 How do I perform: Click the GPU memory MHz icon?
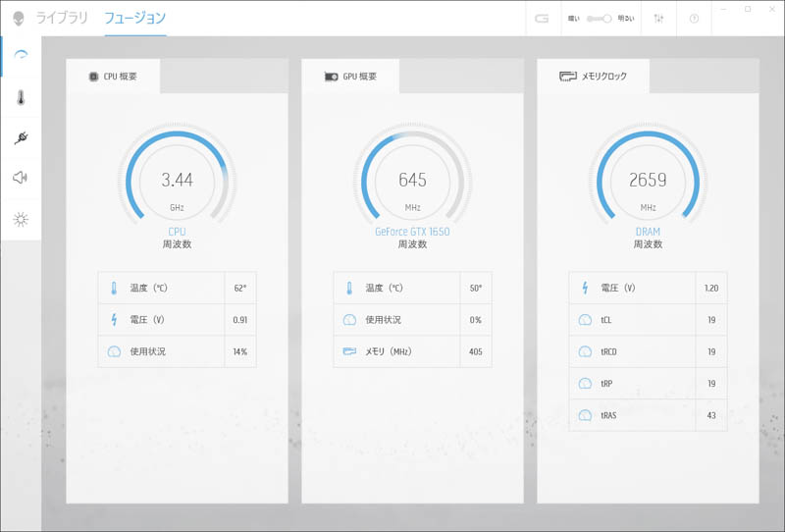(349, 351)
